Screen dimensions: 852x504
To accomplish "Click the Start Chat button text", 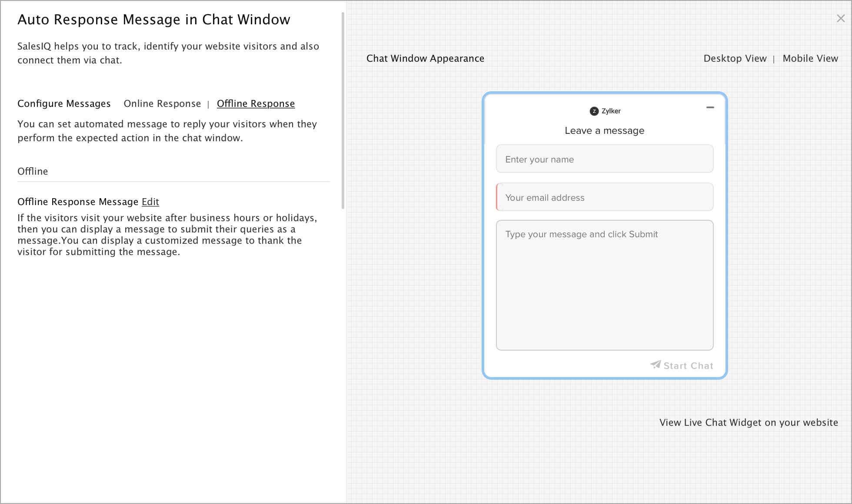I will point(689,366).
